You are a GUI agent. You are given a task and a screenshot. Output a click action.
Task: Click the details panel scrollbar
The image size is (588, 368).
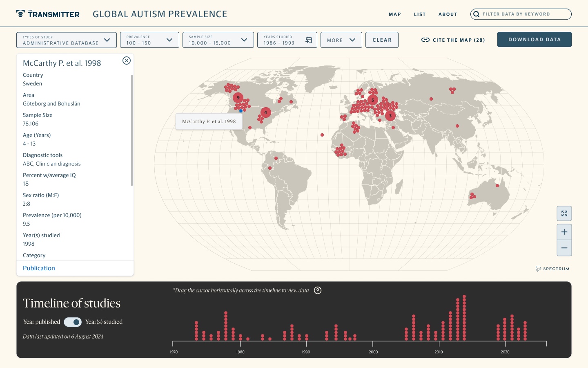pyautogui.click(x=132, y=130)
